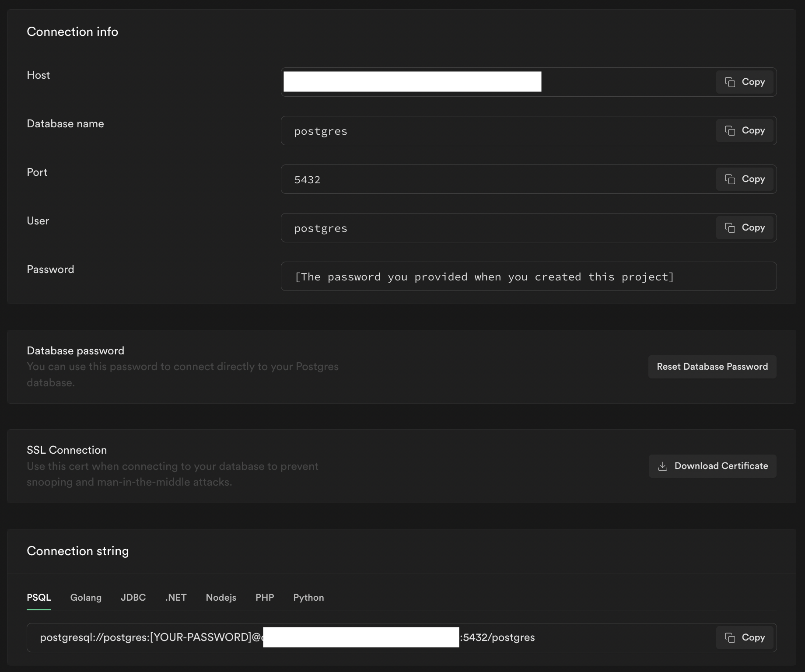Click the Database name label

pos(65,123)
